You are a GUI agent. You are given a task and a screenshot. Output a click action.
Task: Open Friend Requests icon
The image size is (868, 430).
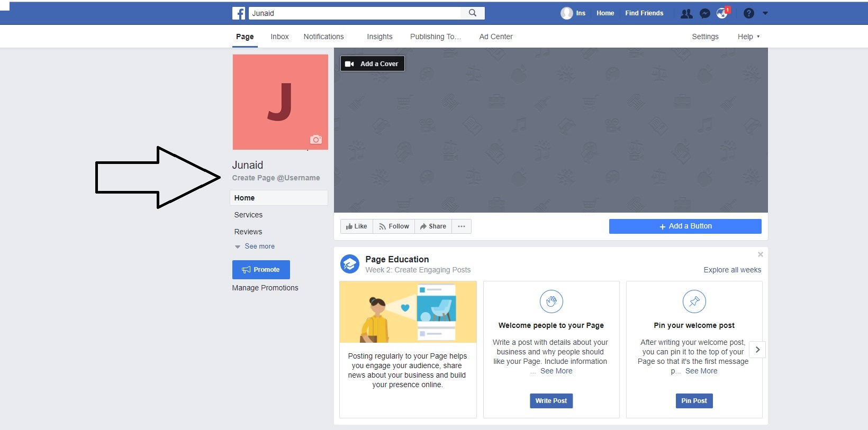tap(686, 14)
